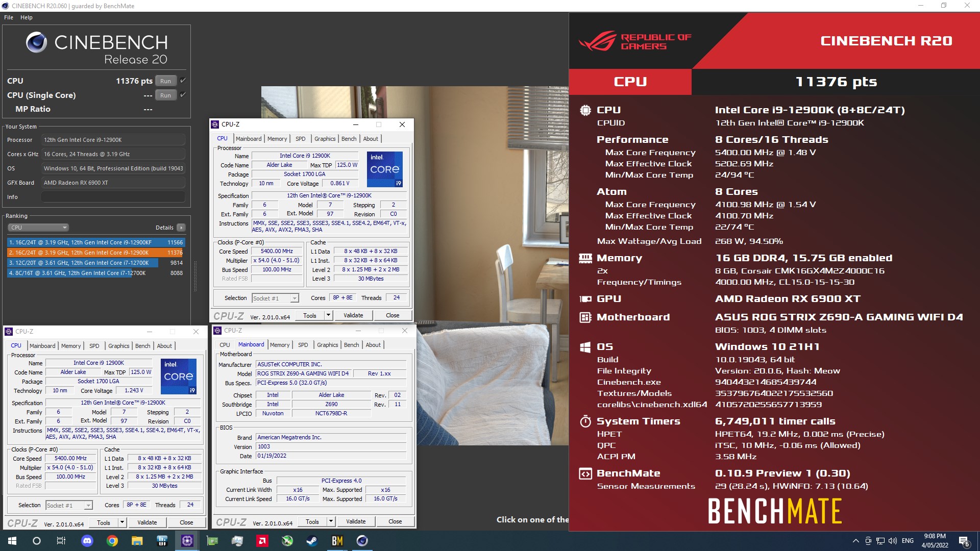Screen dimensions: 980x551
Task: Expand ranking Details arrow
Action: (x=181, y=228)
